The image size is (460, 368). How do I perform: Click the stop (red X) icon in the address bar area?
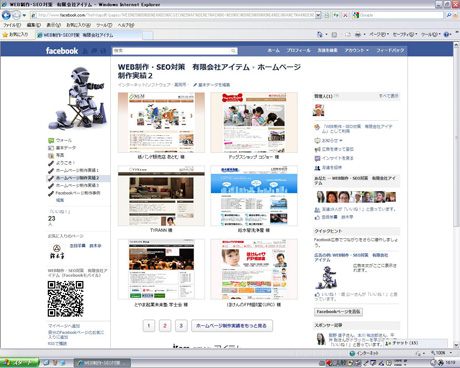tap(345, 15)
